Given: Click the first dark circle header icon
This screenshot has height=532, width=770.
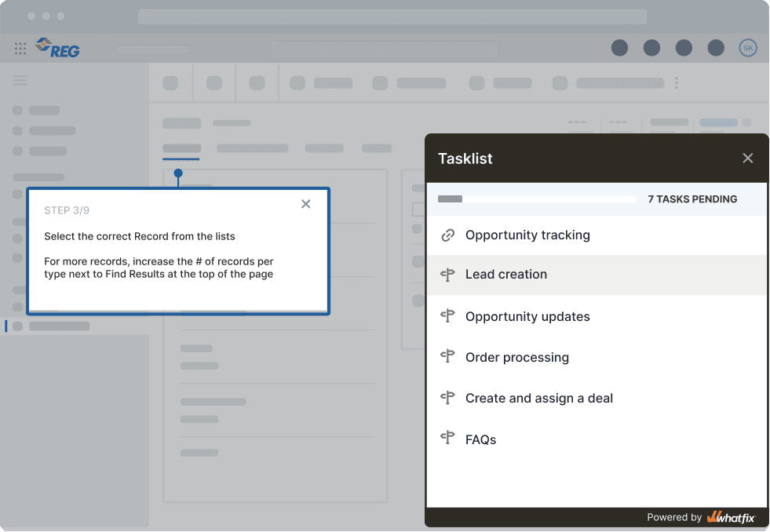Looking at the screenshot, I should click(x=619, y=48).
